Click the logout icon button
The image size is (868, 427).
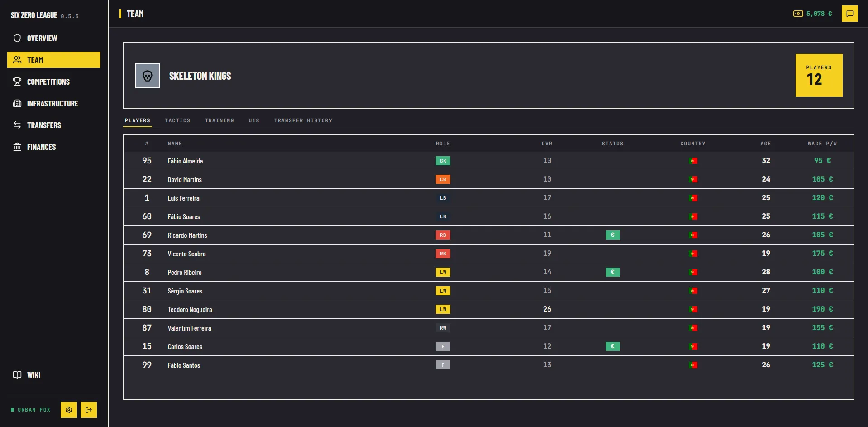tap(89, 410)
